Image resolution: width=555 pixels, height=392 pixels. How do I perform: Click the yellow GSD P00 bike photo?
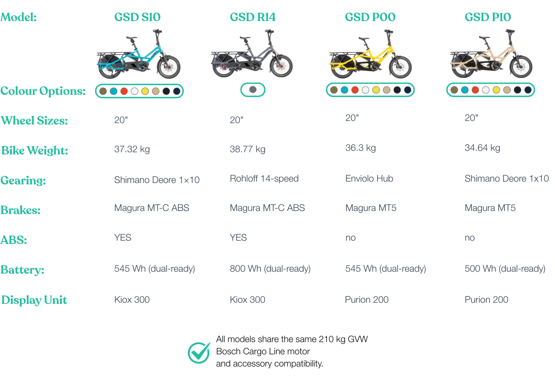370,54
